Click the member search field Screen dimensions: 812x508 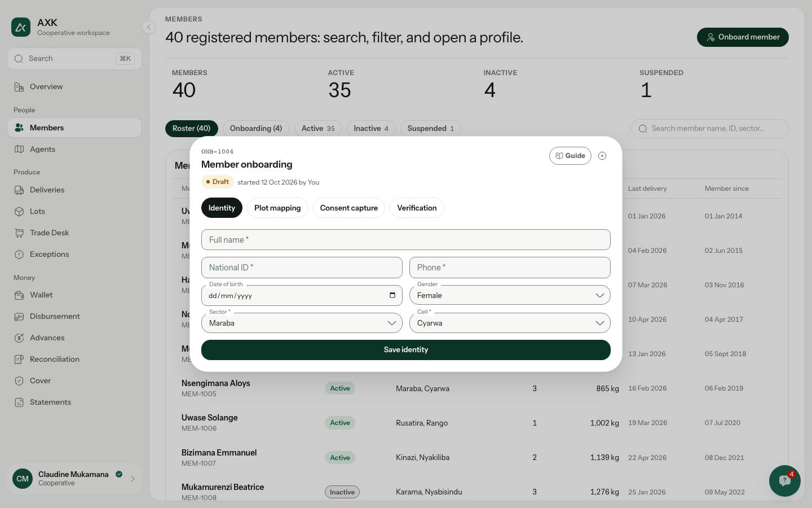[710, 129]
